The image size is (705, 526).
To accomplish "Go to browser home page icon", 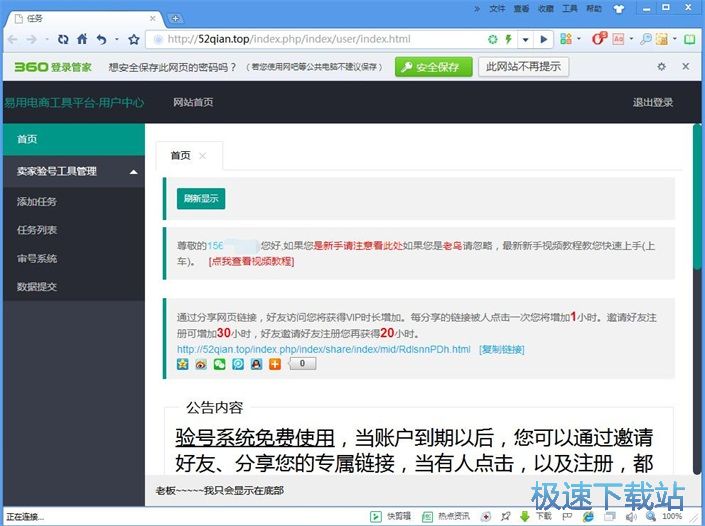I will click(x=82, y=39).
